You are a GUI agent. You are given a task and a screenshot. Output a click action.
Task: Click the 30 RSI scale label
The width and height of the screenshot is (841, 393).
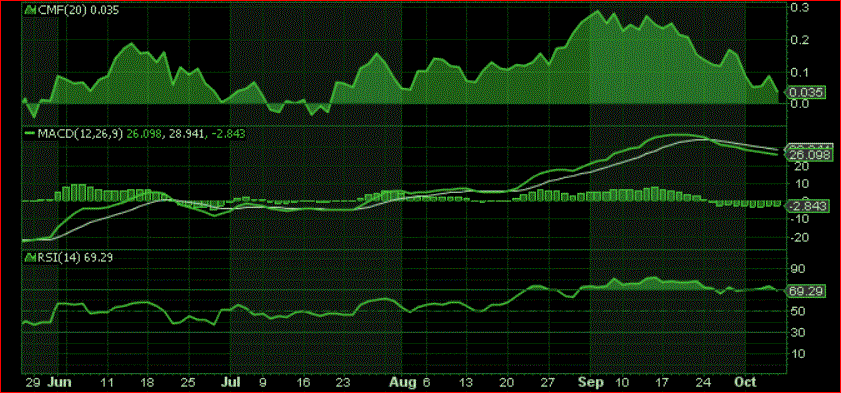click(x=797, y=332)
